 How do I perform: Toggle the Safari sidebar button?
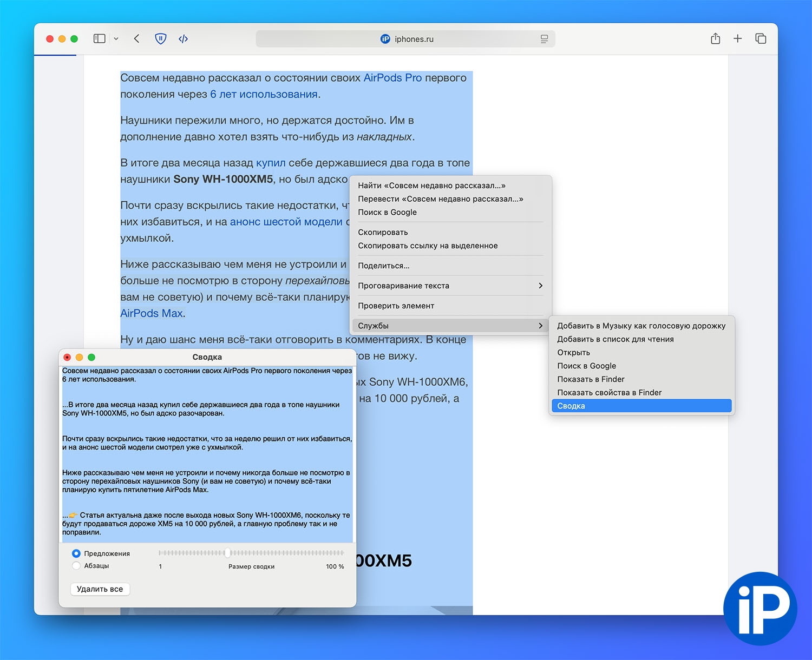(99, 39)
